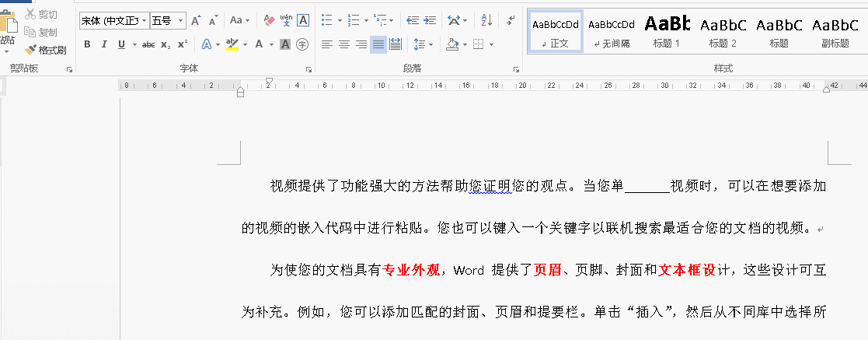Open the Change Case Aa menu
The image size is (868, 340).
[x=239, y=20]
